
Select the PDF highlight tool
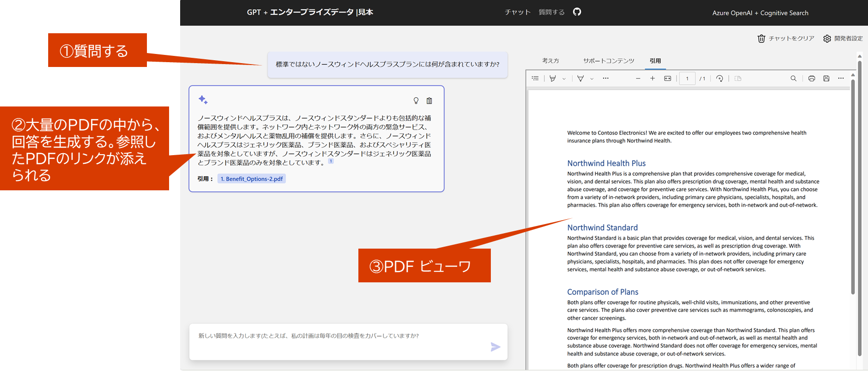[x=553, y=78]
